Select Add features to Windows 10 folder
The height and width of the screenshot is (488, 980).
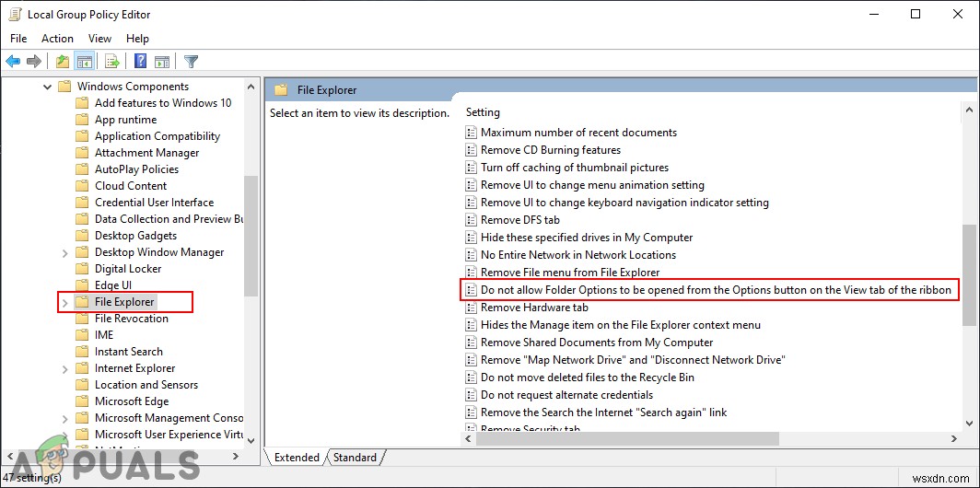pyautogui.click(x=163, y=103)
